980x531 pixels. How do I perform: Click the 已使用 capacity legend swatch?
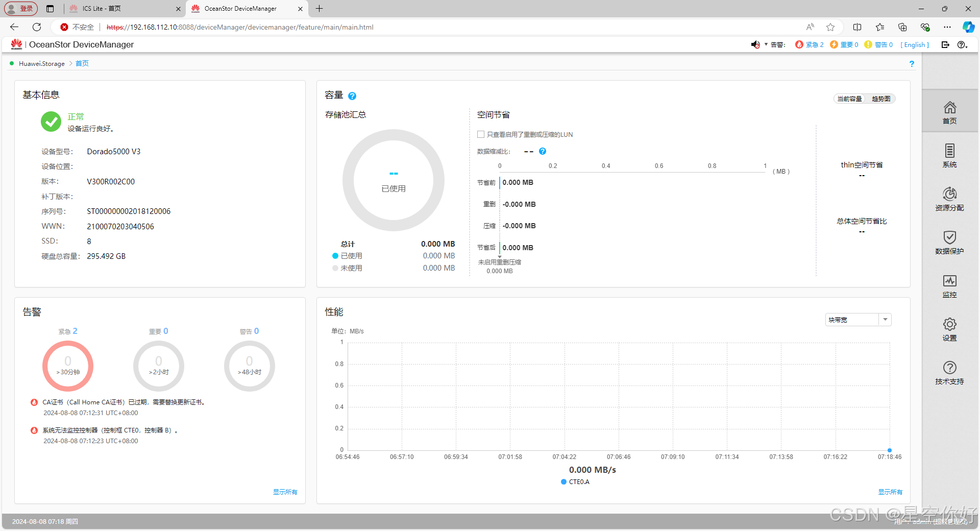335,256
